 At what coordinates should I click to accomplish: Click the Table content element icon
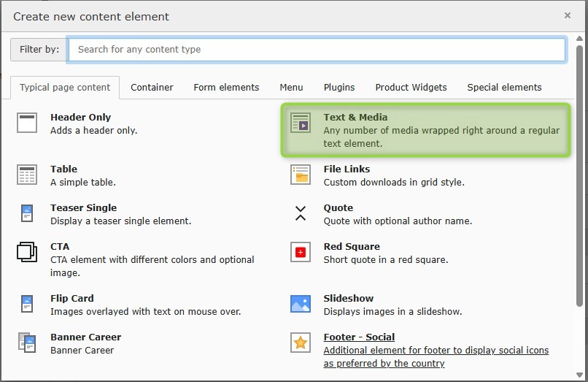[27, 175]
